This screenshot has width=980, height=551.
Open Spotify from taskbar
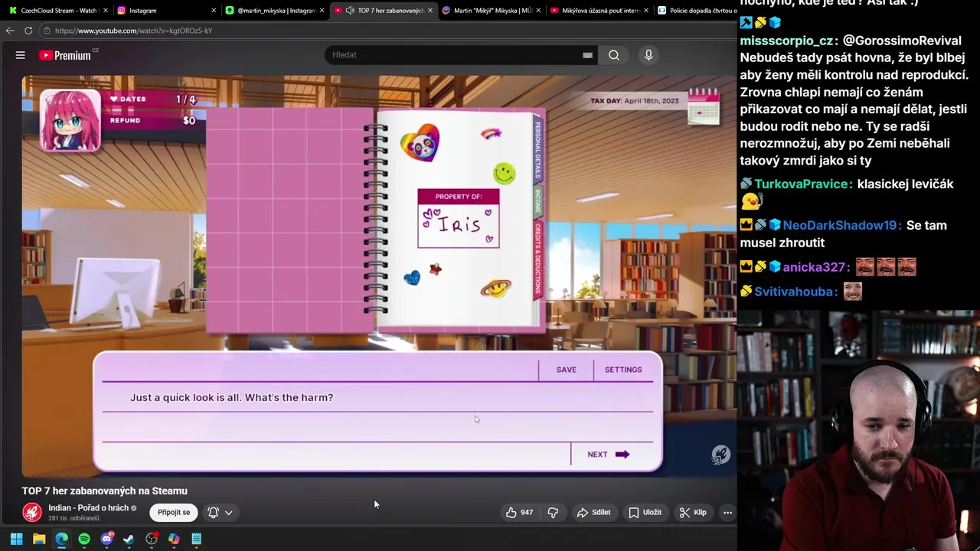pyautogui.click(x=84, y=539)
